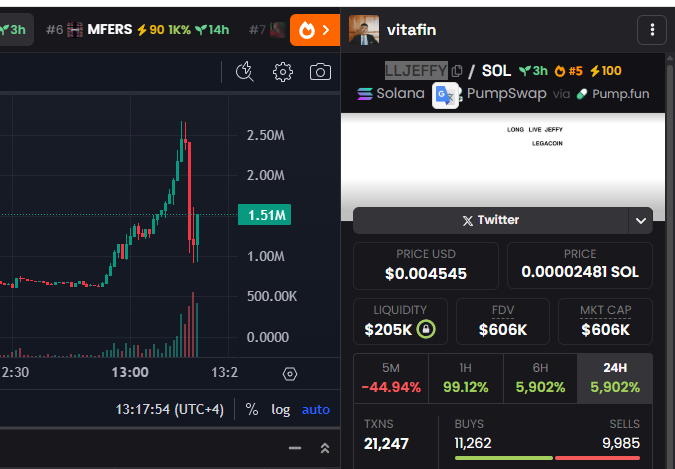This screenshot has width=675, height=469.
Task: Click the chart go-to-realtime hexagon icon
Action: [290, 373]
